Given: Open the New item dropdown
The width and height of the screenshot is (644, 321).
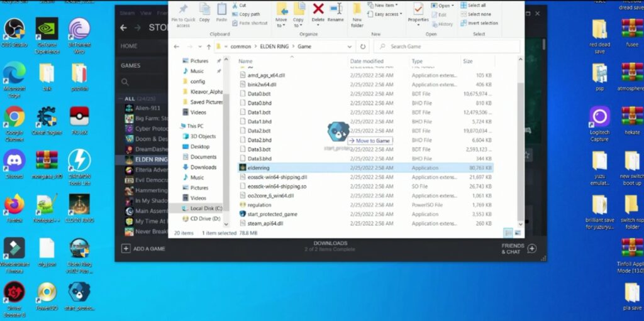Looking at the screenshot, I should click(383, 5).
